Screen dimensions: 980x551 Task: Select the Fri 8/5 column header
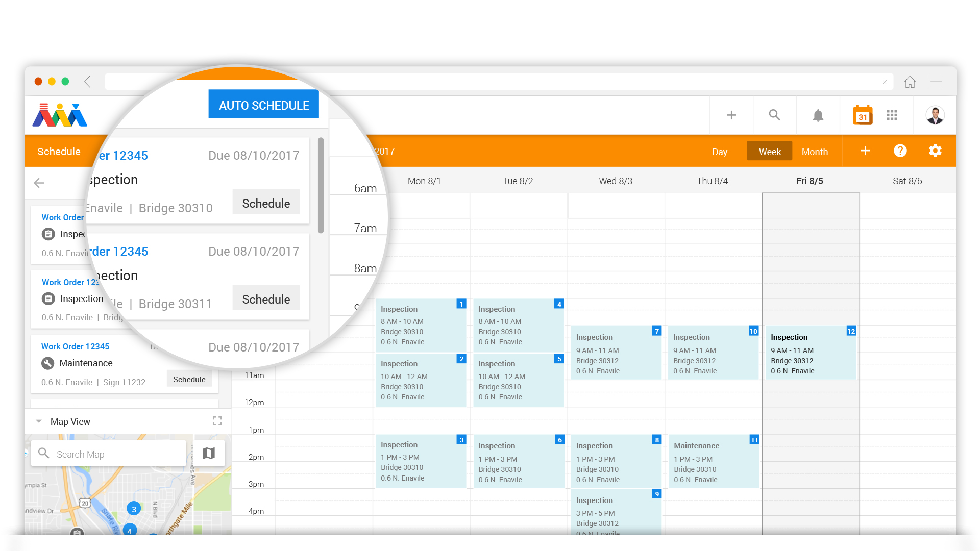pyautogui.click(x=810, y=181)
